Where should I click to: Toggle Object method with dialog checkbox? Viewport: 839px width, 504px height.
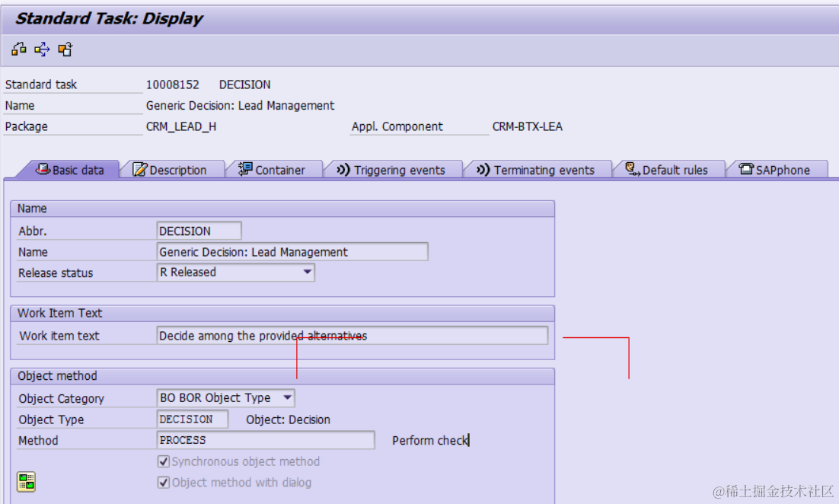click(x=164, y=482)
